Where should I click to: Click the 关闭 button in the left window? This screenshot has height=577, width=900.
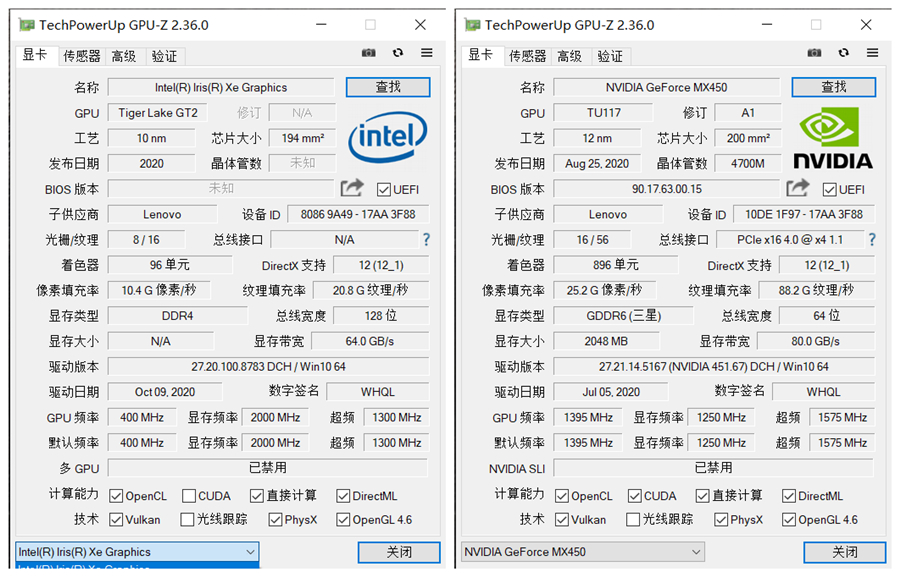tap(398, 551)
